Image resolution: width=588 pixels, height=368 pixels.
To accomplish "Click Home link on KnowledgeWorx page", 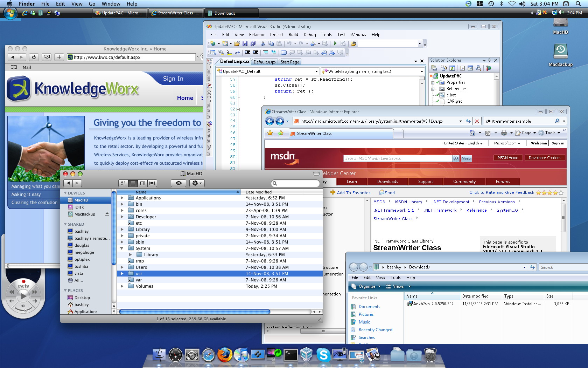I will pyautogui.click(x=185, y=98).
